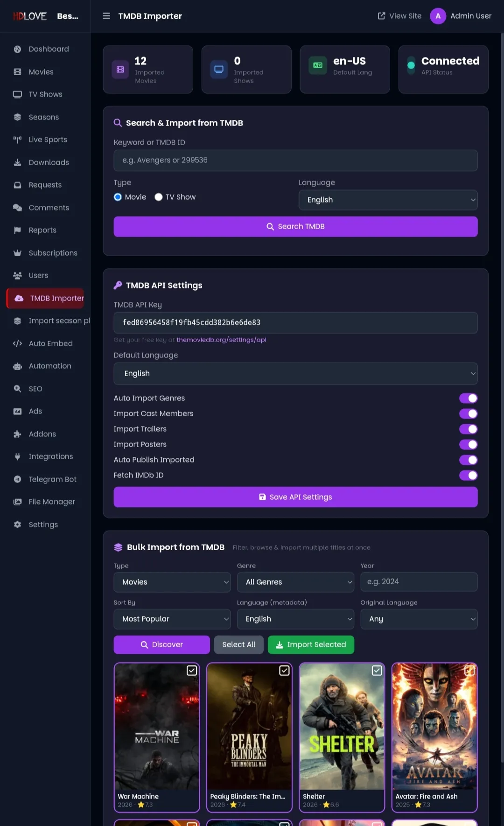Uncheck the War Machine poster checkbox

pos(192,671)
